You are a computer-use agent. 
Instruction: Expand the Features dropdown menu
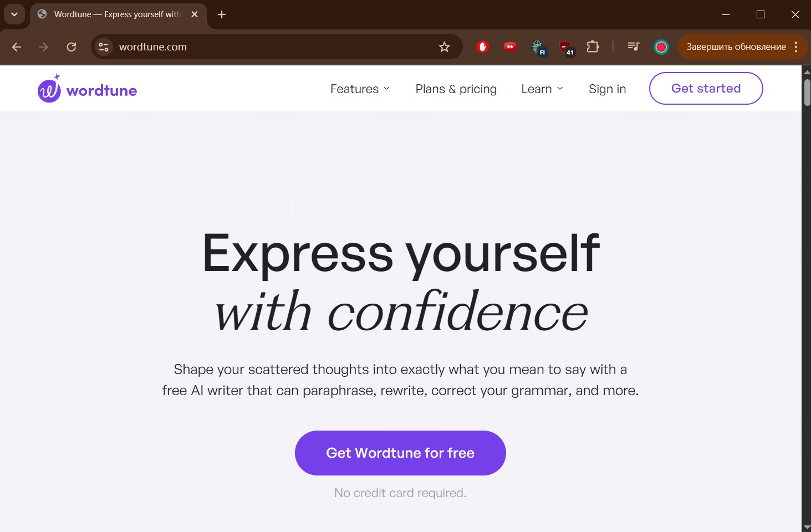(x=360, y=89)
